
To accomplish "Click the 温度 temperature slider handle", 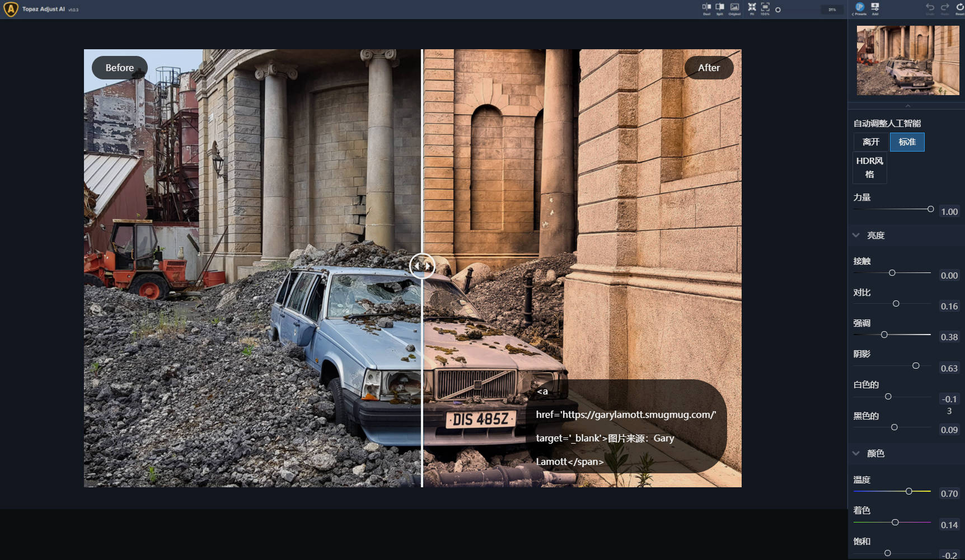I will pos(909,491).
